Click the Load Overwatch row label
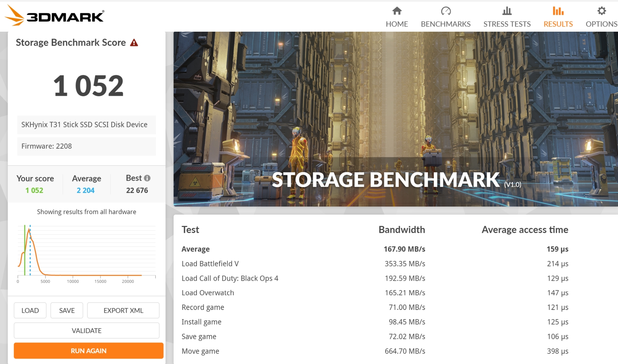This screenshot has height=364, width=618. point(208,293)
